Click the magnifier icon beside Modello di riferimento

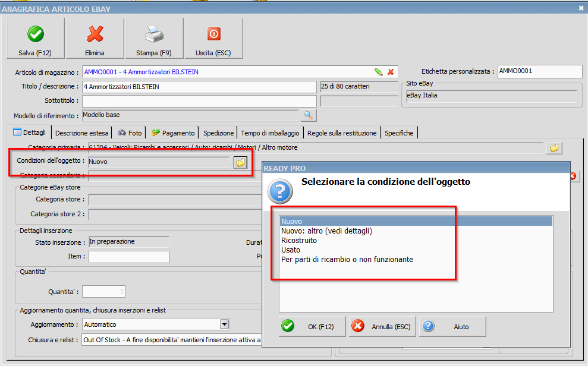pyautogui.click(x=309, y=115)
